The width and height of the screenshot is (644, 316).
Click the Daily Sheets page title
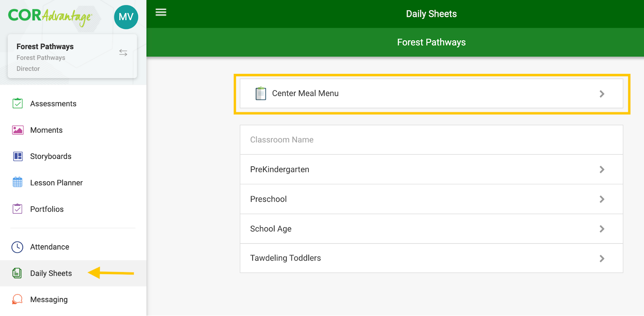tap(431, 14)
